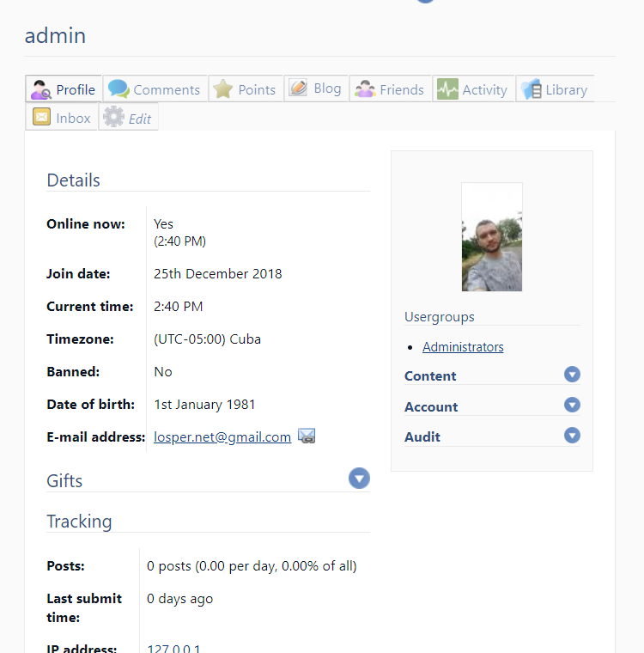This screenshot has height=653, width=644.
Task: Click the Profile tab icon
Action: coord(41,89)
